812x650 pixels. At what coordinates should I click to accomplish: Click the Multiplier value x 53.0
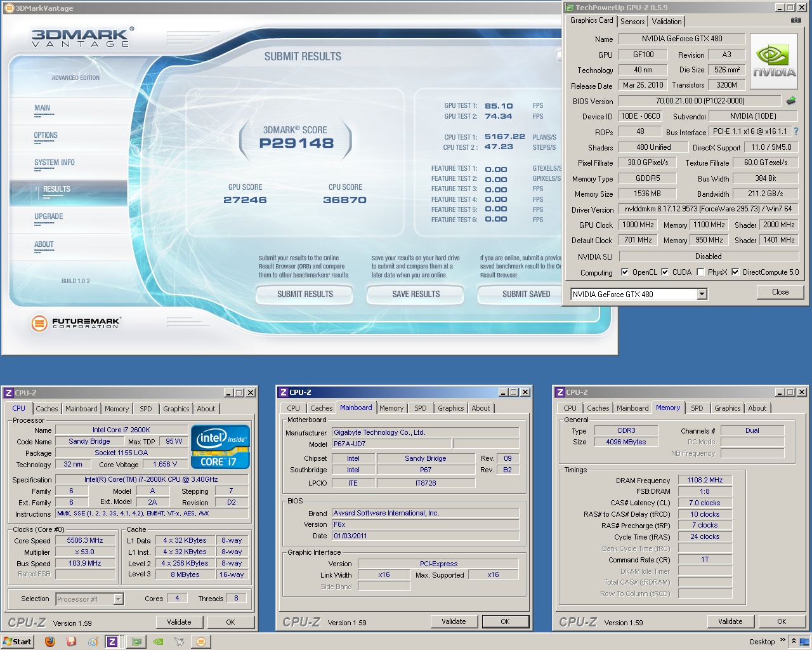pos(85,552)
